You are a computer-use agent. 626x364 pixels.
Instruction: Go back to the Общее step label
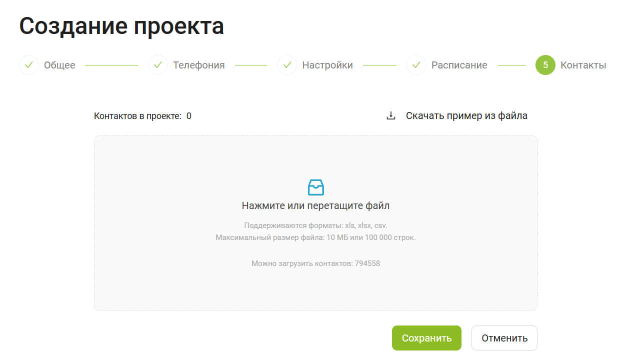tap(59, 65)
